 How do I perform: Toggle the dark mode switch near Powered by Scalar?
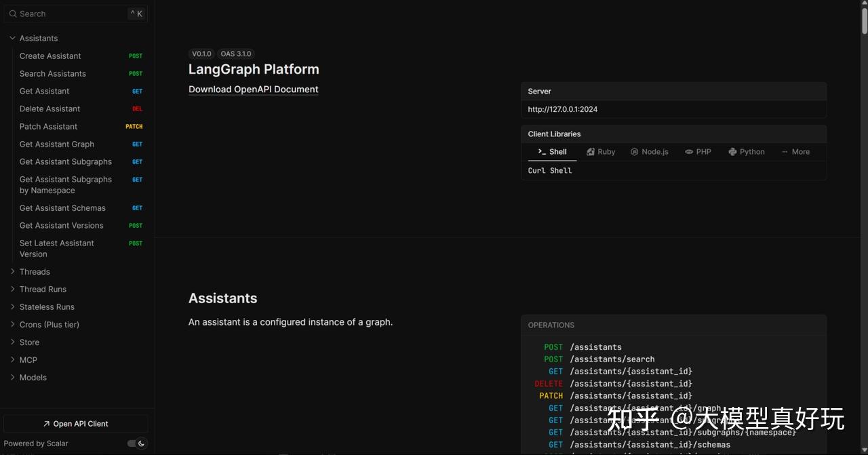(135, 443)
